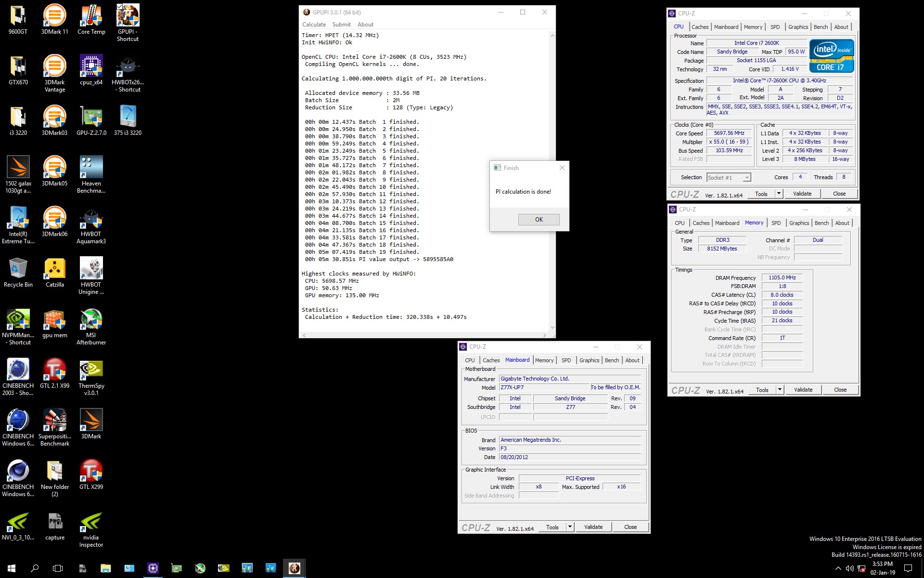The height and width of the screenshot is (578, 924).
Task: Launch Catzilla desktop icon
Action: pos(54,272)
